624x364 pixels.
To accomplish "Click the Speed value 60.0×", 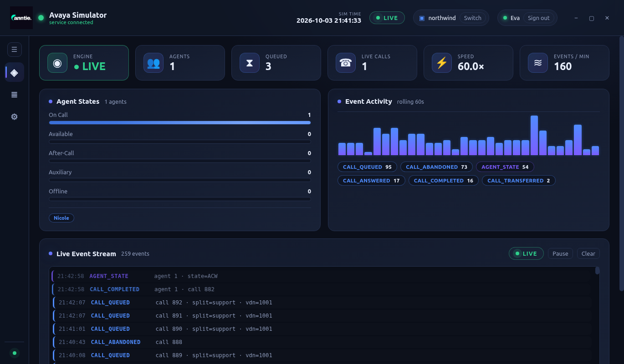I will [x=471, y=66].
